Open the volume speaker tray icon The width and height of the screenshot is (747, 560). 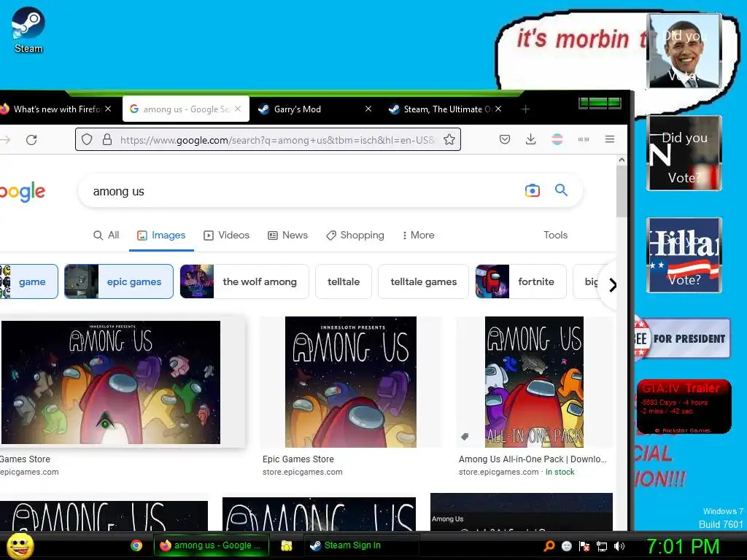(x=619, y=546)
